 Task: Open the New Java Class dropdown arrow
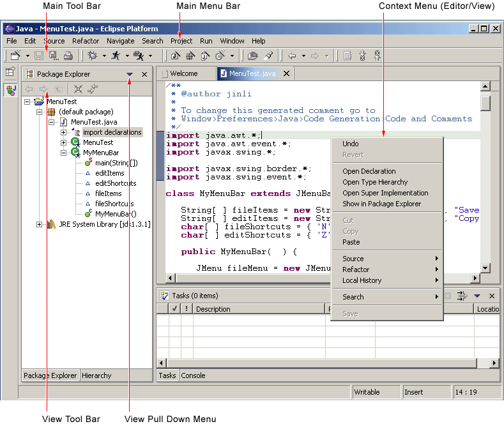coord(232,56)
